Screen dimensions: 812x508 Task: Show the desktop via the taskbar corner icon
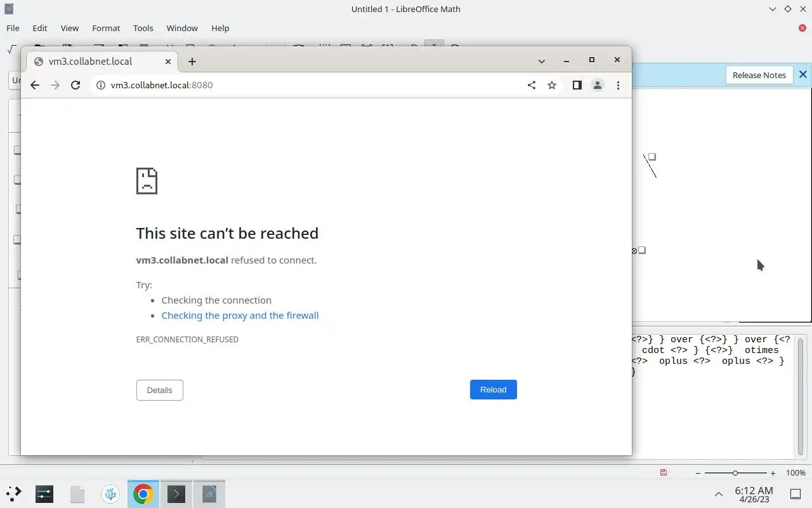[795, 494]
